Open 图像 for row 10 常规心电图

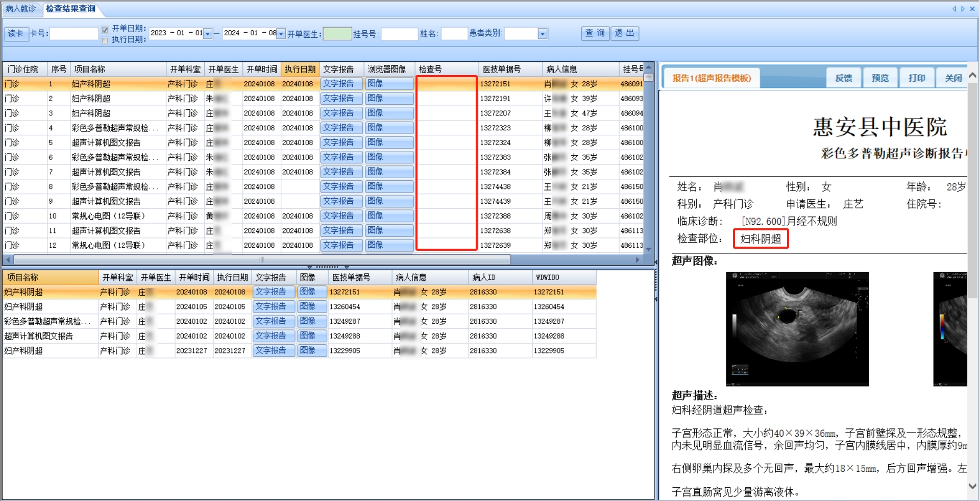(x=389, y=216)
